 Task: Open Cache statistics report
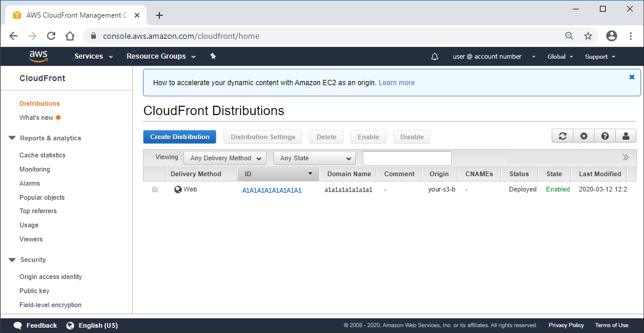pos(42,155)
